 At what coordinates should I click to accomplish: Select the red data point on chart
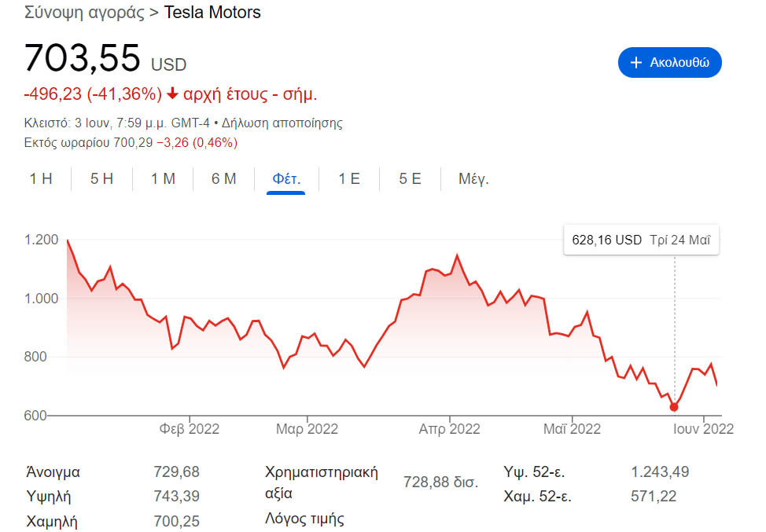(x=674, y=407)
